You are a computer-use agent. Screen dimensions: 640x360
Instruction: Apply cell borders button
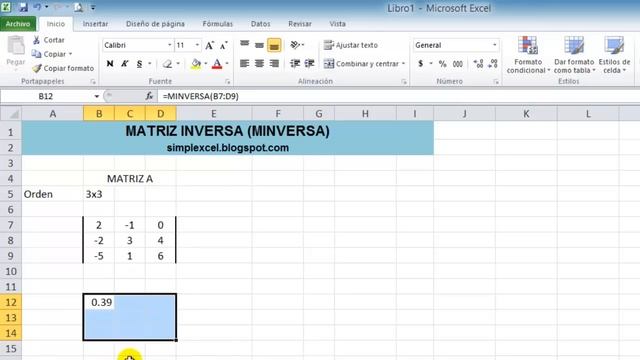tap(167, 64)
